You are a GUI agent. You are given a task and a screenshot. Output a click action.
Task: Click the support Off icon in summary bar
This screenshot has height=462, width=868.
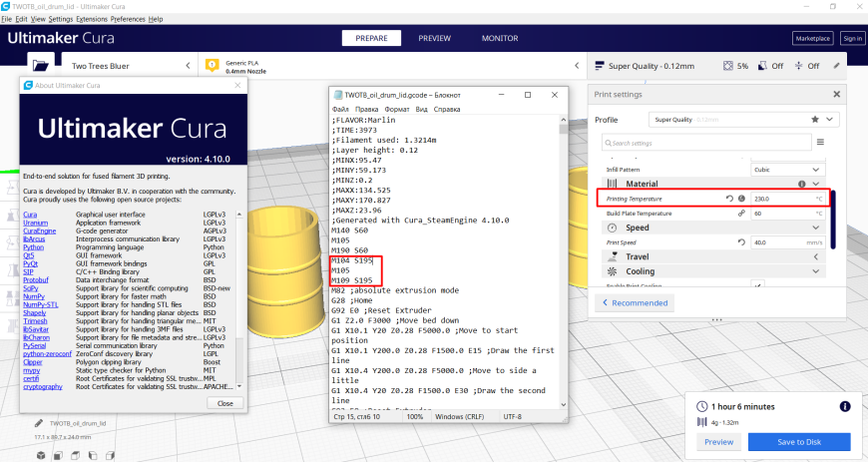pyautogui.click(x=762, y=66)
